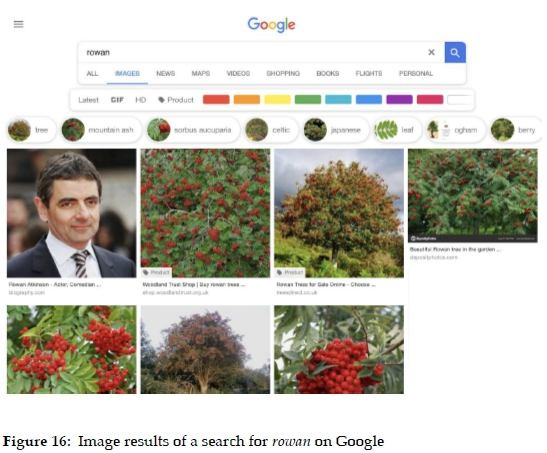Select the sorbus aucuparia suggestion chip
This screenshot has height=453, width=547.
pyautogui.click(x=193, y=130)
